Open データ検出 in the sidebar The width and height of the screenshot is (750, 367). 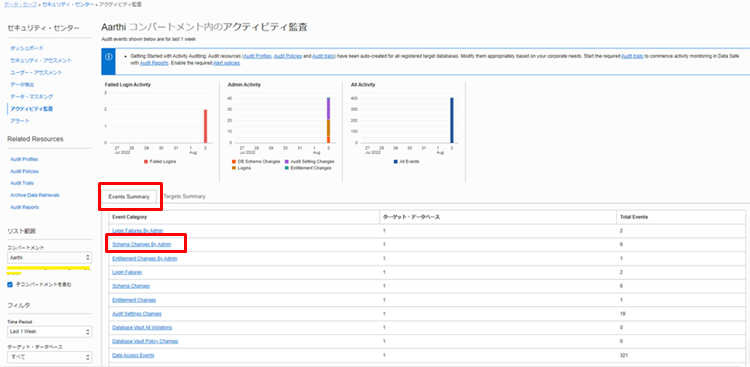point(22,85)
